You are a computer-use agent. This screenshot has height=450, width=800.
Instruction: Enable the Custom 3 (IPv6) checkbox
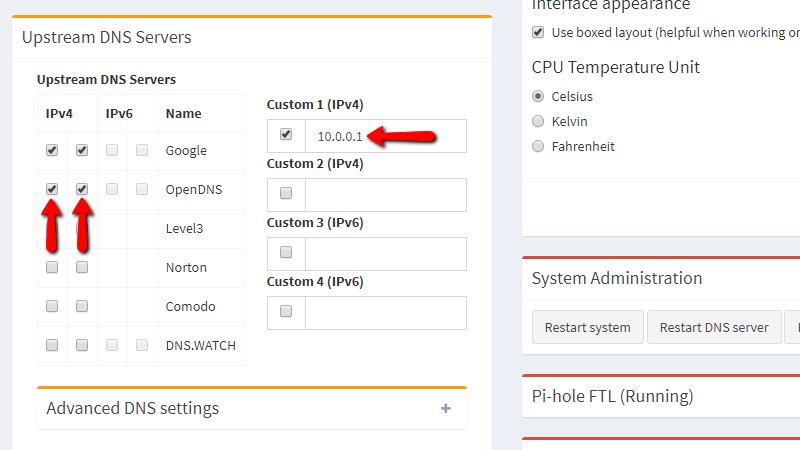286,253
